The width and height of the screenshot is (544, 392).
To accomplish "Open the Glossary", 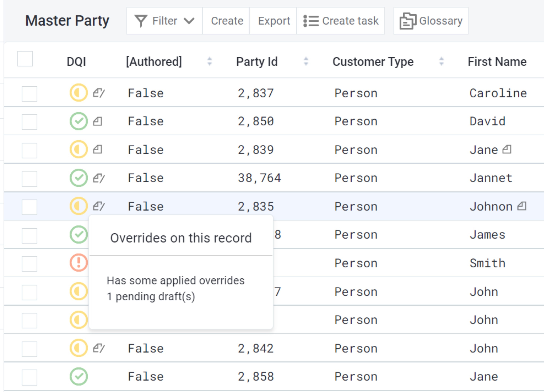I will click(431, 21).
